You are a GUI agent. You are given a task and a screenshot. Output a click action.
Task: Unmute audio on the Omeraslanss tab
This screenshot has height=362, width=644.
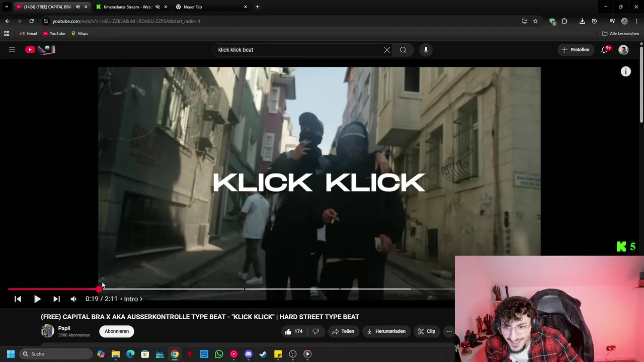[x=157, y=7]
